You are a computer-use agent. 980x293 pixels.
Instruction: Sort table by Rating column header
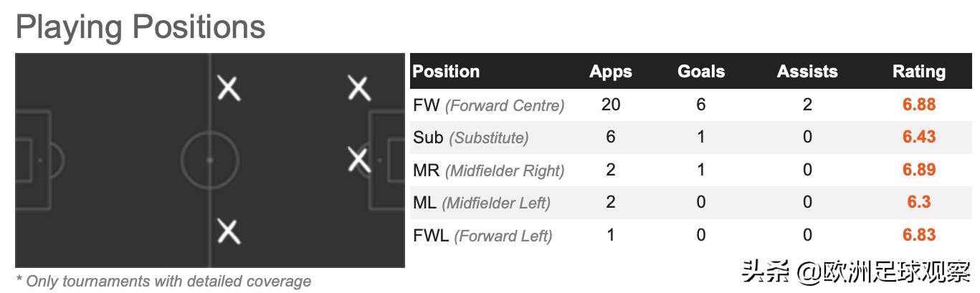click(x=918, y=72)
